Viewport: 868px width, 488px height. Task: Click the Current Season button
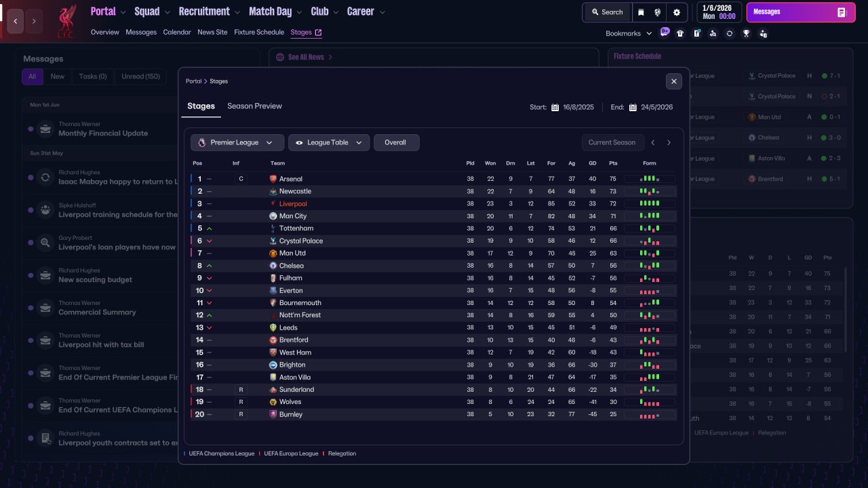click(612, 142)
